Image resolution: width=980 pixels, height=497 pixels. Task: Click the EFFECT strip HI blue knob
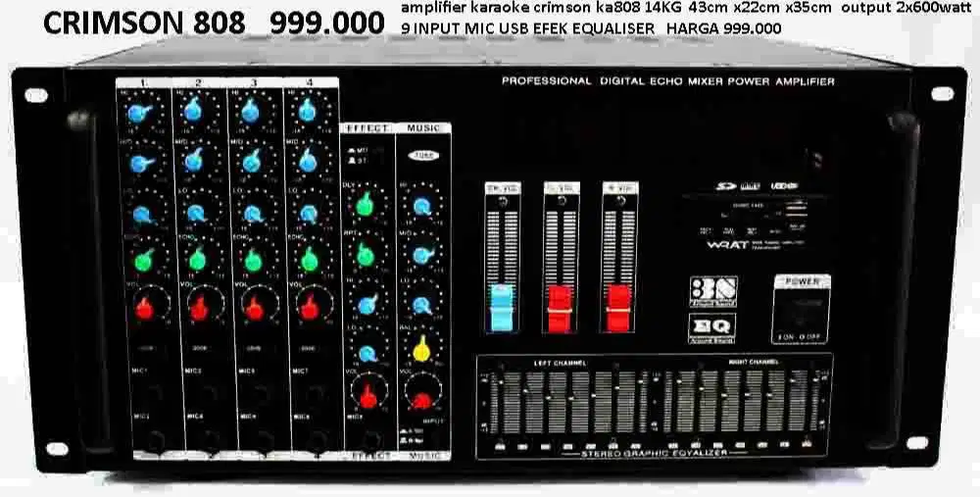tap(367, 305)
